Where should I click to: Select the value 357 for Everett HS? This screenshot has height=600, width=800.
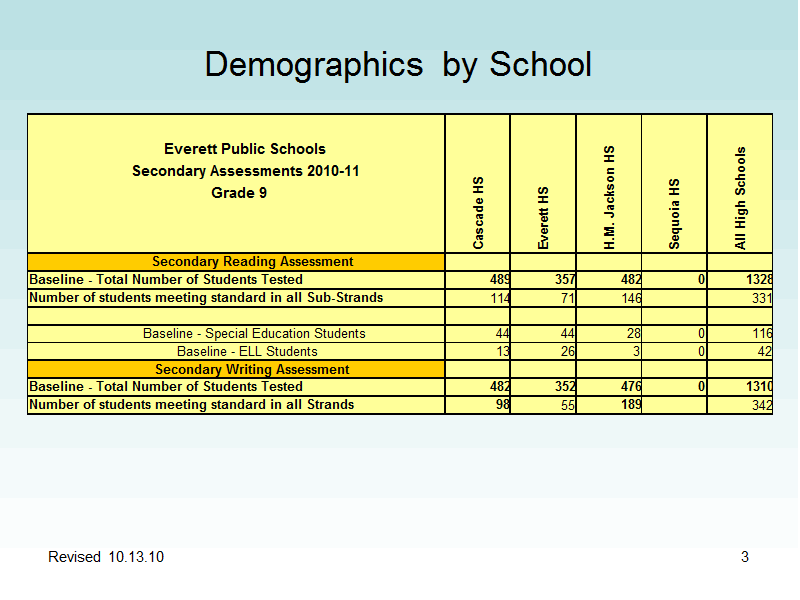(x=565, y=280)
